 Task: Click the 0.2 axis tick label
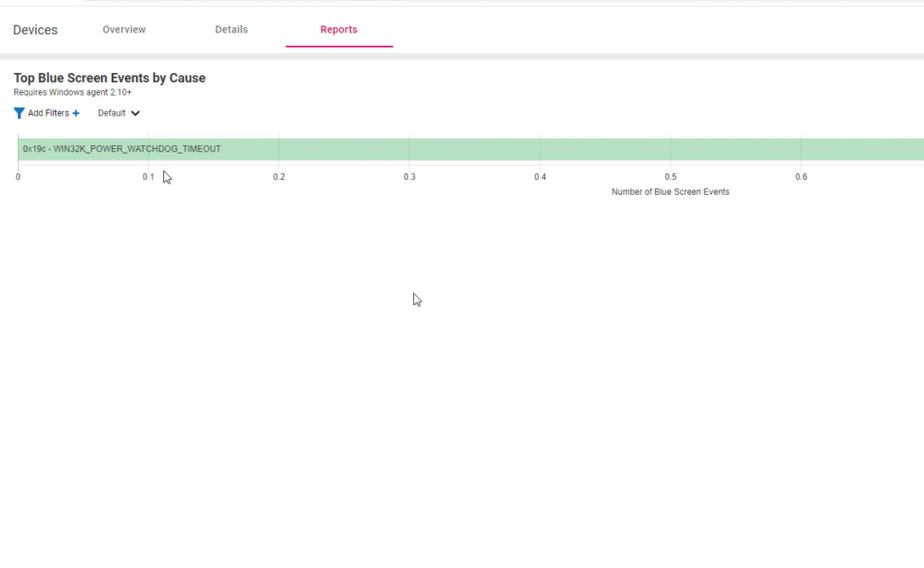(x=279, y=177)
